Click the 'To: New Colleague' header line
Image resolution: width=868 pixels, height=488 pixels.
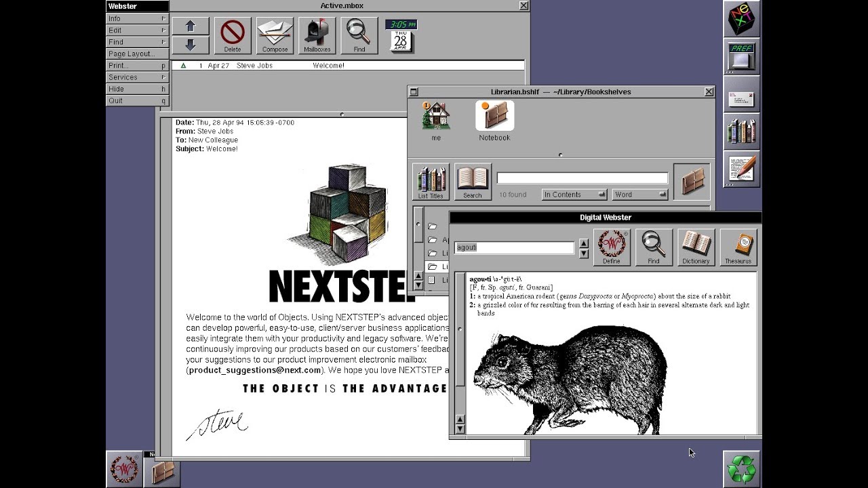click(x=207, y=140)
